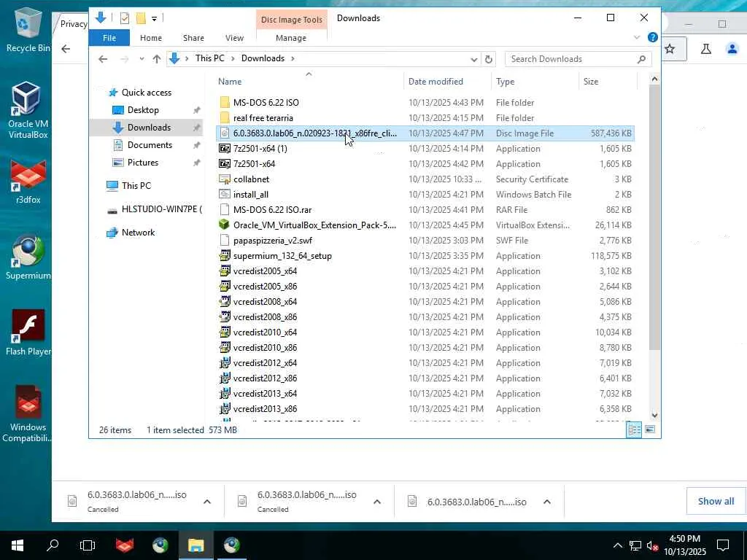This screenshot has height=560, width=747.
Task: Select Desktop in navigation pane
Action: point(143,110)
